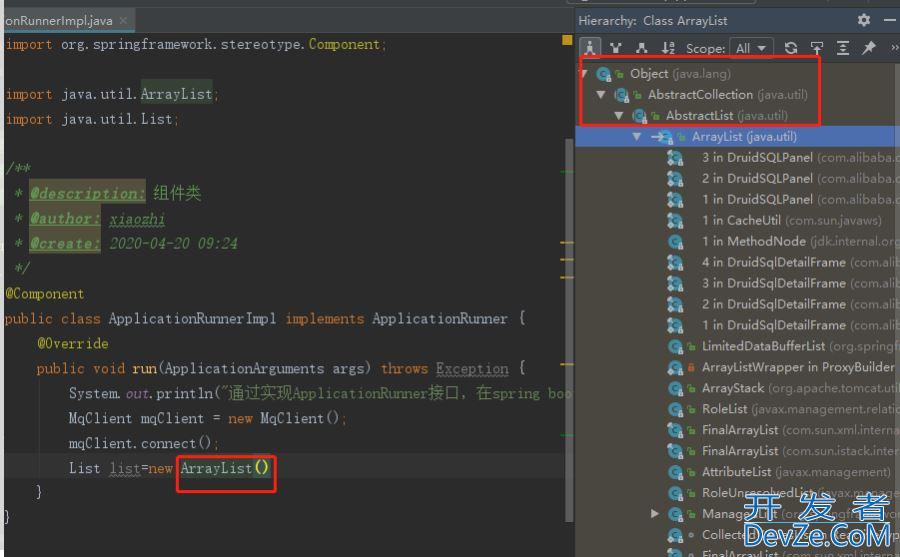This screenshot has width=900, height=557.
Task: Expand all hierarchy nodes
Action: pos(843,48)
